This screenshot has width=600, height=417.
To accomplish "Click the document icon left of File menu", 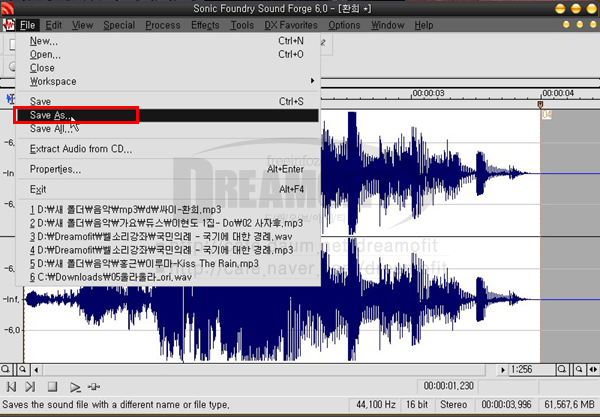I will tap(8, 25).
